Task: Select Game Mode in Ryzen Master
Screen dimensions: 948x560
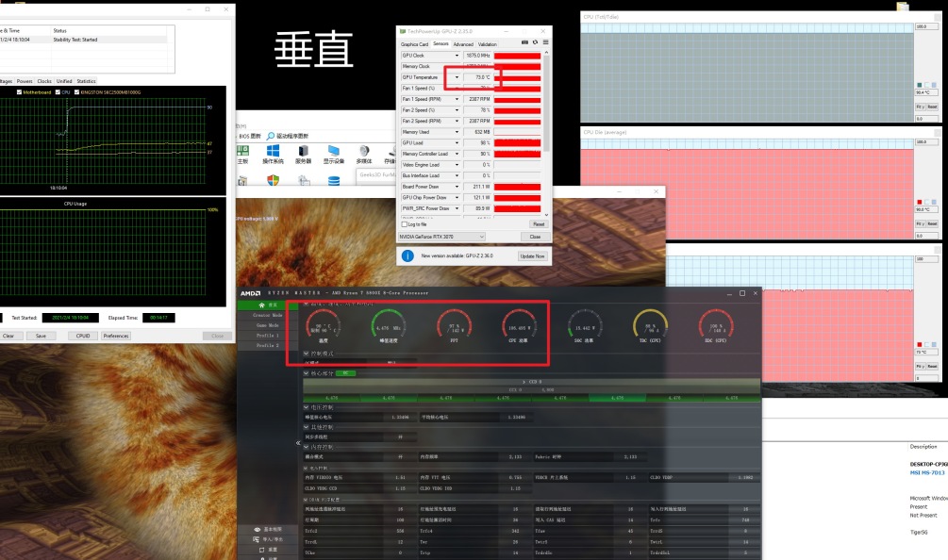Action: [x=267, y=325]
